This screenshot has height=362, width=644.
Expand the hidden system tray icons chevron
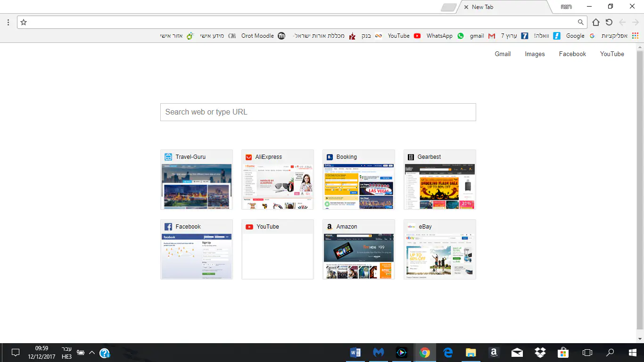click(92, 353)
